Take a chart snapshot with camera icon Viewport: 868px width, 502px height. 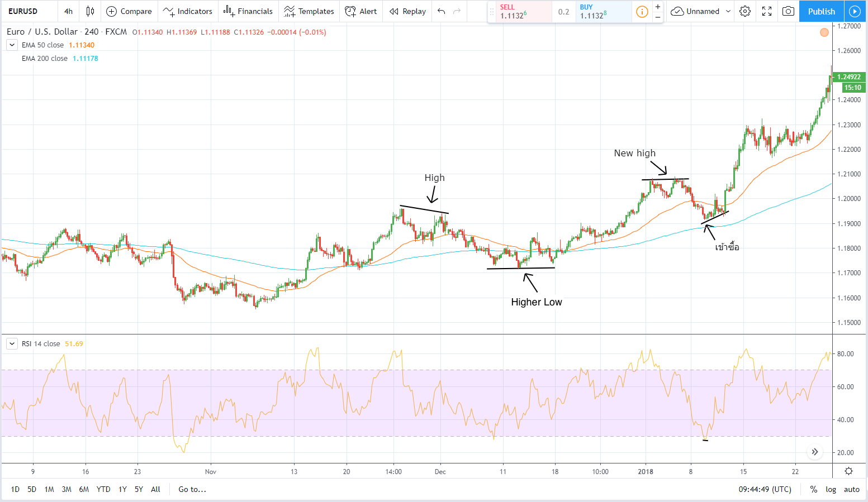click(x=788, y=11)
